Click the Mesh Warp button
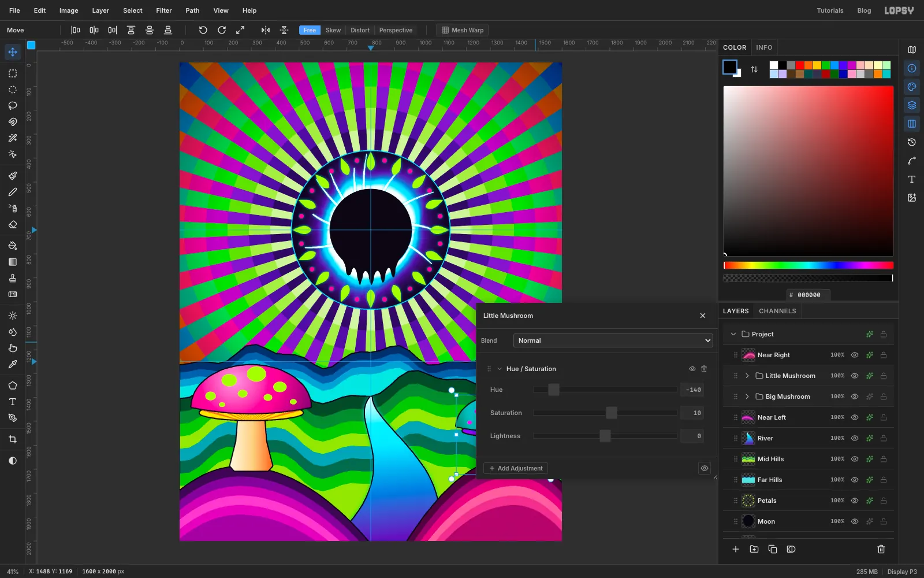Screen dimensions: 924x578 [x=463, y=30]
